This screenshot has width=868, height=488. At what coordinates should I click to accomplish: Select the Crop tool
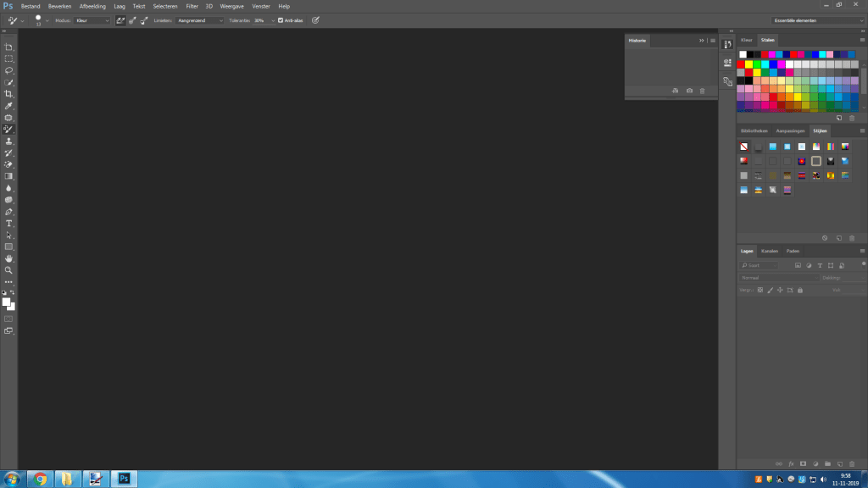[x=9, y=94]
